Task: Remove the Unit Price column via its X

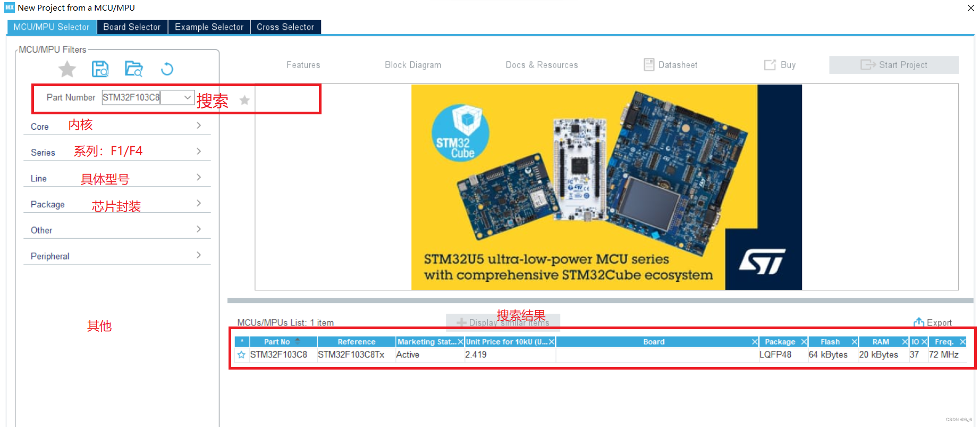Action: point(552,342)
